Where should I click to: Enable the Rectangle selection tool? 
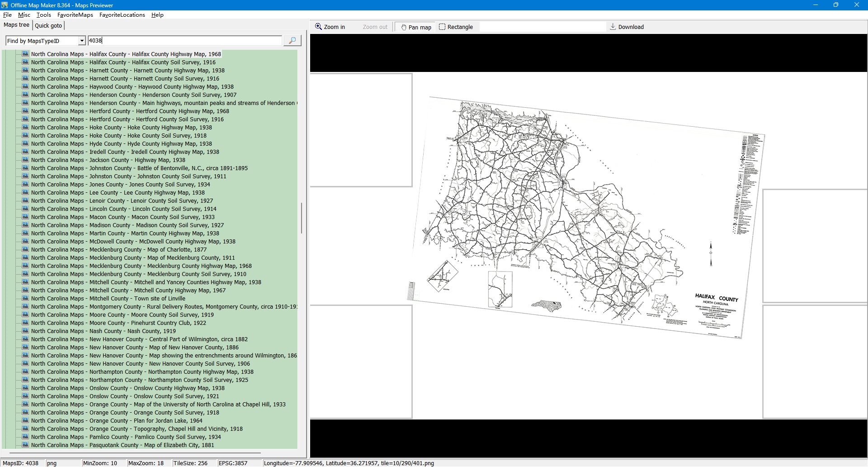456,27
